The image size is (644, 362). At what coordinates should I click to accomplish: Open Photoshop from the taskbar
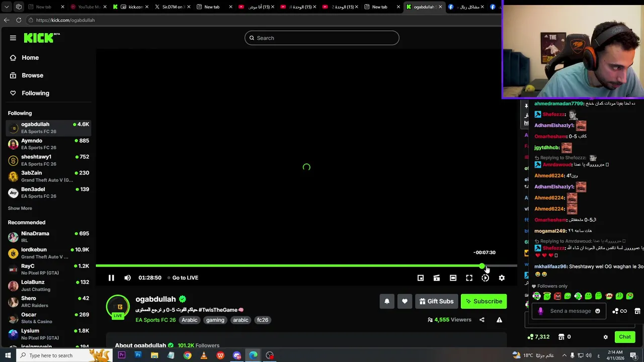click(138, 355)
